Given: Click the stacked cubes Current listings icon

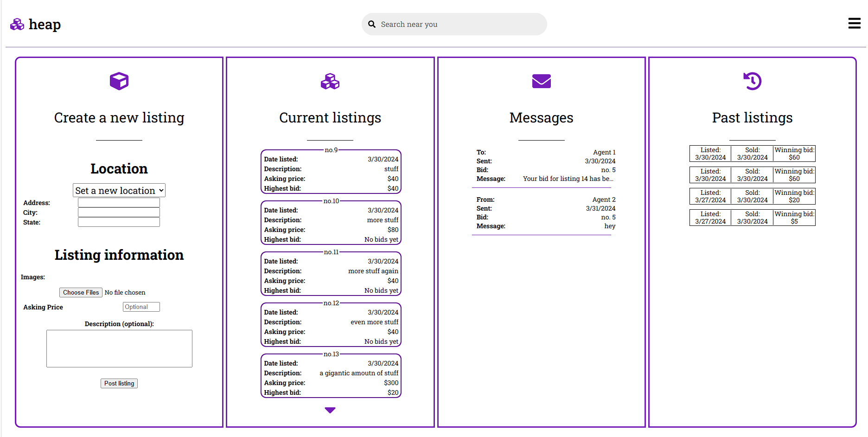Looking at the screenshot, I should 330,81.
